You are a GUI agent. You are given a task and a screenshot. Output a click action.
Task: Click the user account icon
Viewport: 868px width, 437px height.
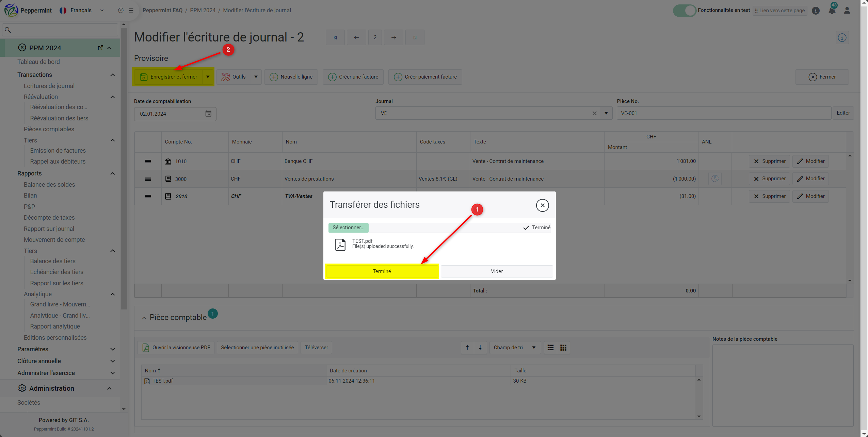pos(847,11)
